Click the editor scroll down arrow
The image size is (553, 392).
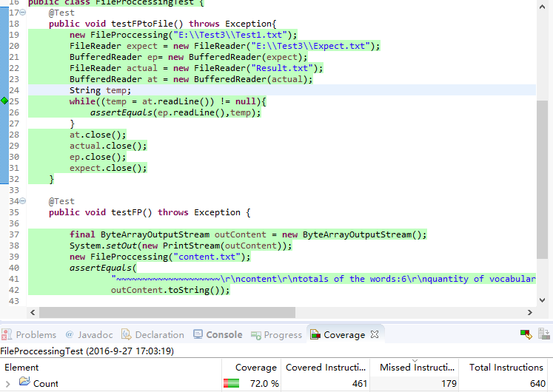point(542,300)
